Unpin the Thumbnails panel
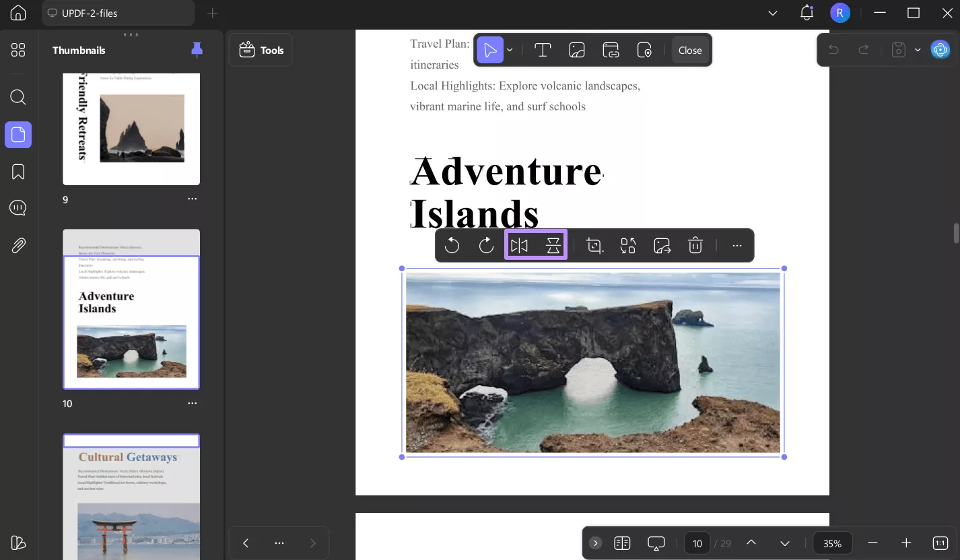The image size is (960, 560). [x=197, y=49]
